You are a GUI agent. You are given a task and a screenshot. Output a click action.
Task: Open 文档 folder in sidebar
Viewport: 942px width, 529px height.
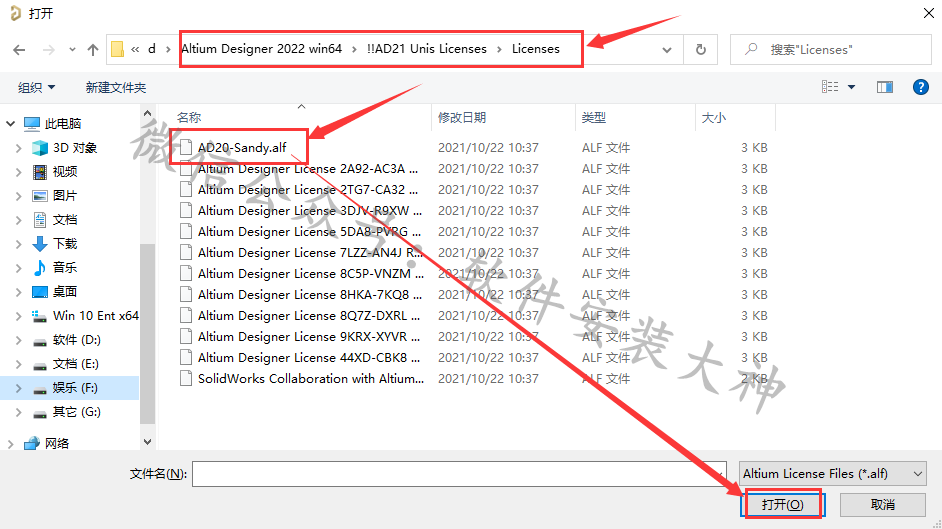tap(64, 220)
